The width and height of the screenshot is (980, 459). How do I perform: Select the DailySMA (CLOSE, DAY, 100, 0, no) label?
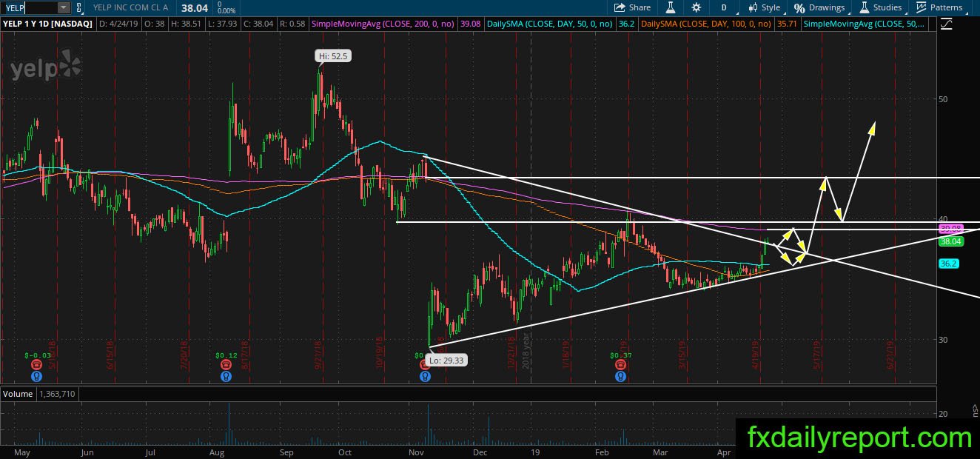706,24
